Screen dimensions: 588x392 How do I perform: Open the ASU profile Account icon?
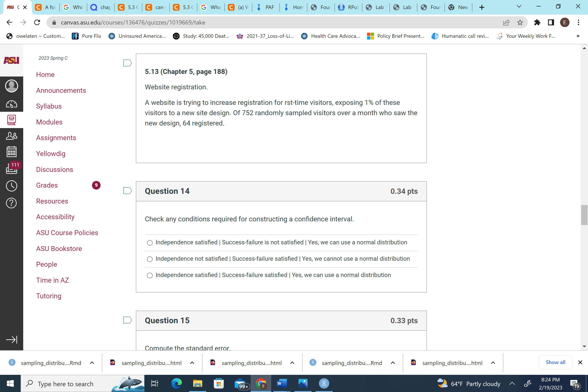tap(12, 86)
